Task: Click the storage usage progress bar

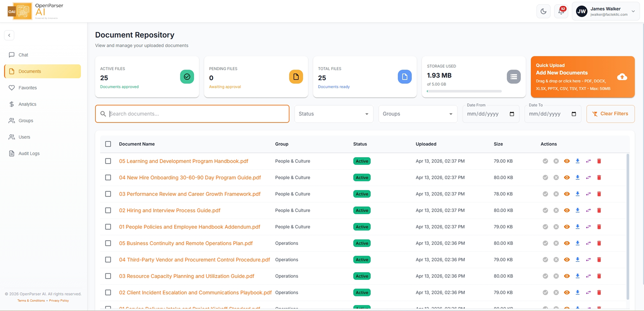Action: pyautogui.click(x=464, y=91)
